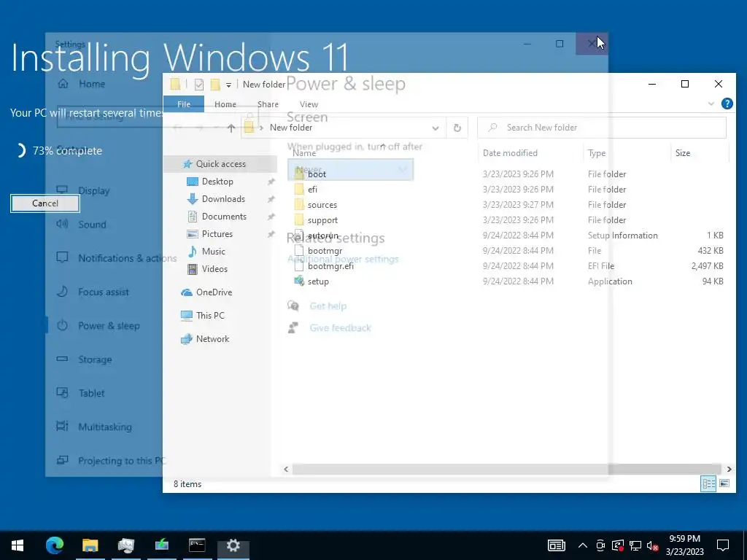The width and height of the screenshot is (747, 560).
Task: Switch to details view layout
Action: pos(708,484)
